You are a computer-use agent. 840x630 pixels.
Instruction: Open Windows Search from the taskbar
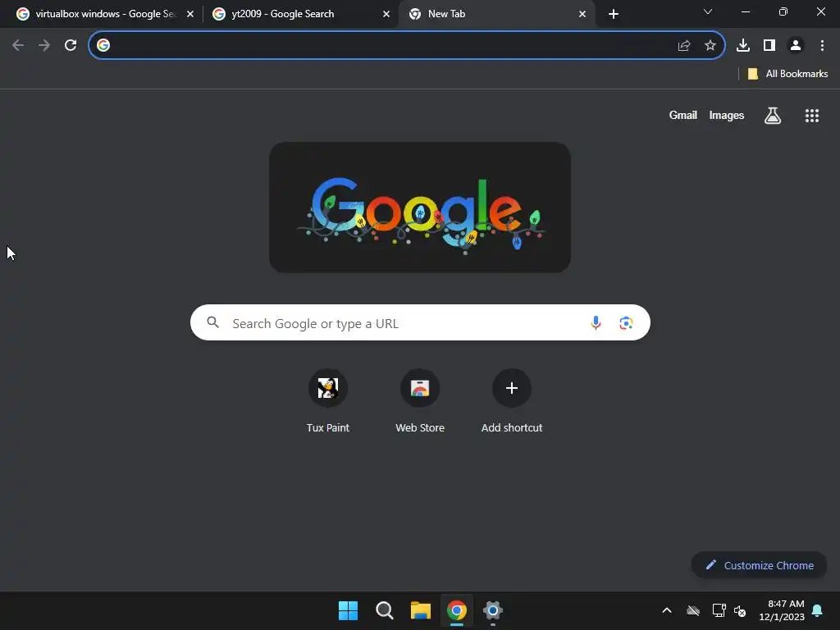[x=384, y=610]
